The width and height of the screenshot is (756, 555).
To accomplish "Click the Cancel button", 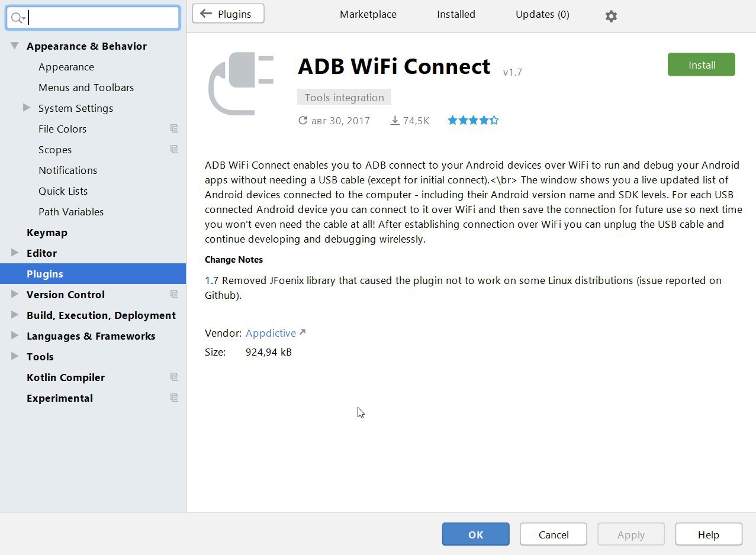I will coord(554,534).
